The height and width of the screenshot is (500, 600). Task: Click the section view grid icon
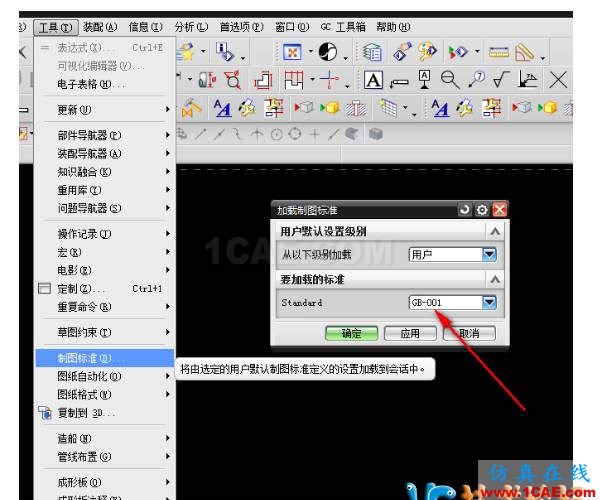pyautogui.click(x=294, y=80)
